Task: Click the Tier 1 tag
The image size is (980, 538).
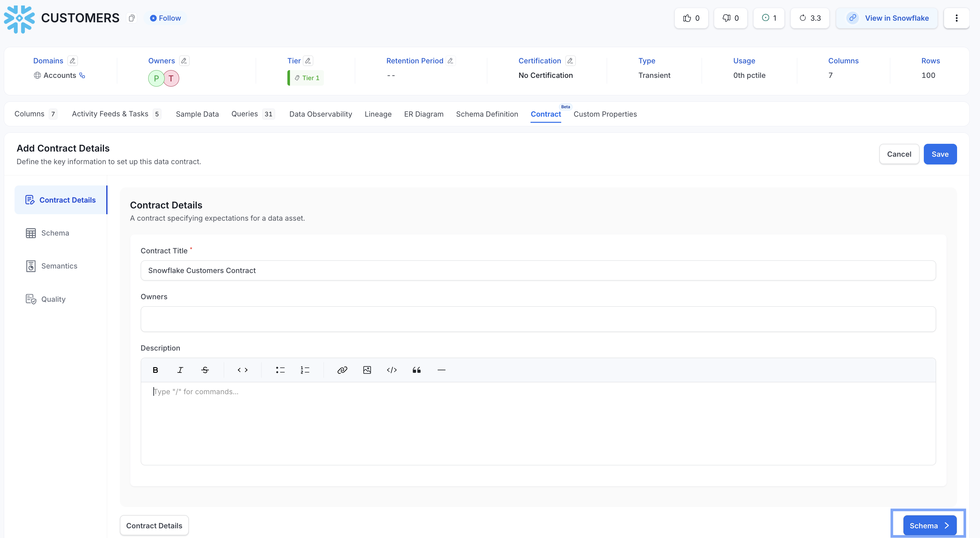Action: click(306, 78)
